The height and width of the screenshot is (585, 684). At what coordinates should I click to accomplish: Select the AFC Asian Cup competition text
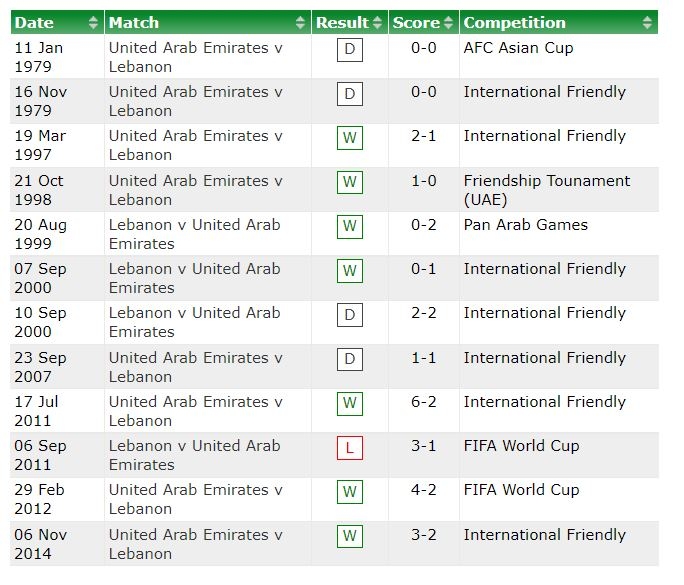click(x=518, y=48)
